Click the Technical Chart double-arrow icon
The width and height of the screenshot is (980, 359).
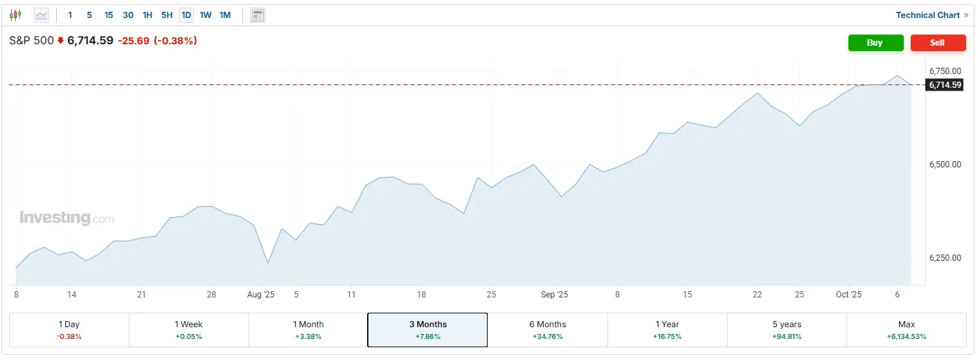click(965, 15)
